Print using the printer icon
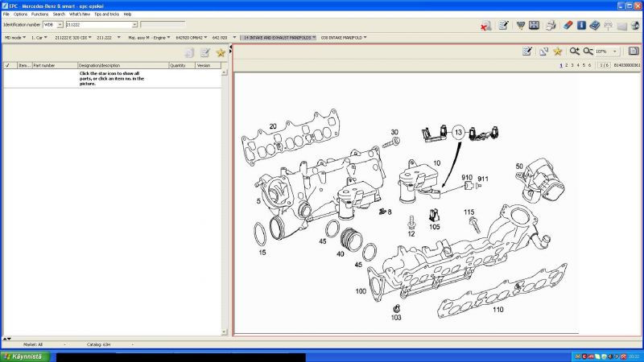Image resolution: width=644 pixels, height=362 pixels. click(x=551, y=26)
